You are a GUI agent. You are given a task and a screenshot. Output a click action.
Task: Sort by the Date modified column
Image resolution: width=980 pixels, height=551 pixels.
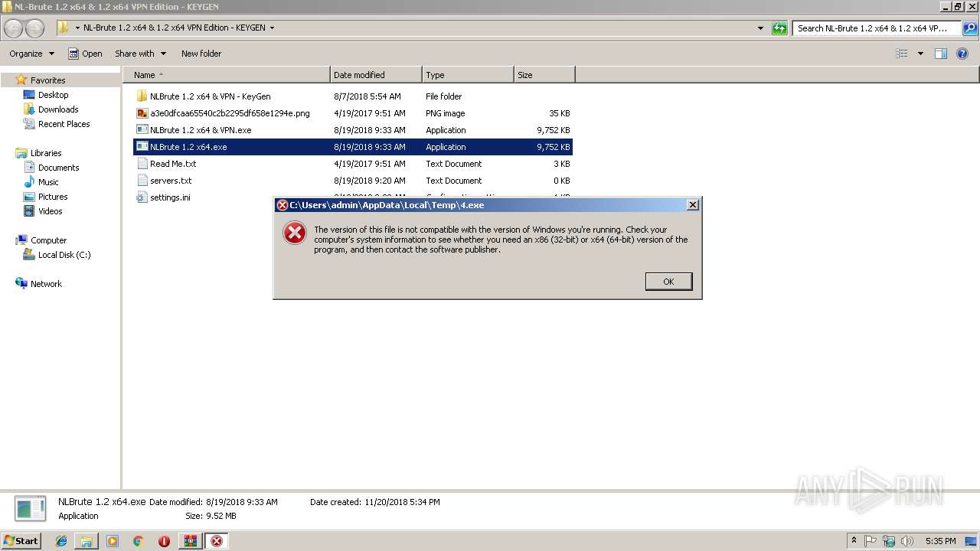pyautogui.click(x=376, y=75)
